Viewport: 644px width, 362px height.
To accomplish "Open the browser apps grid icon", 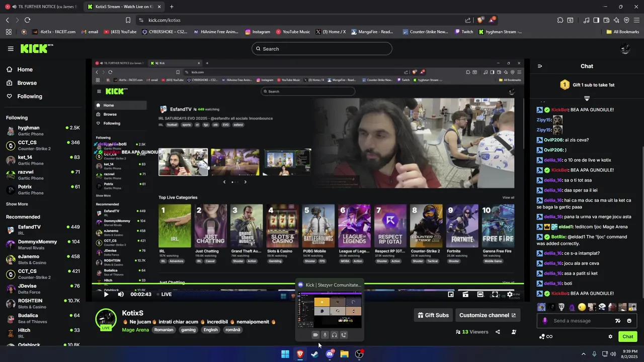I will pos(9,32).
